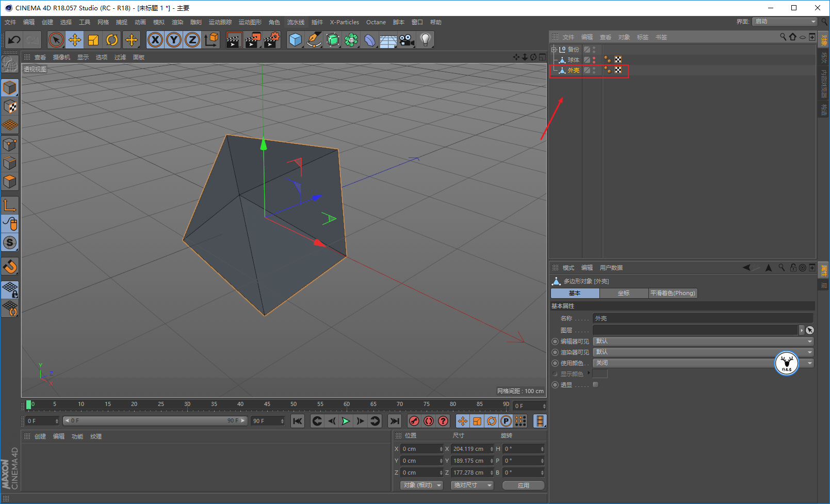This screenshot has height=504, width=830.
Task: Expand the 备份 object in the Object Manager
Action: (554, 50)
